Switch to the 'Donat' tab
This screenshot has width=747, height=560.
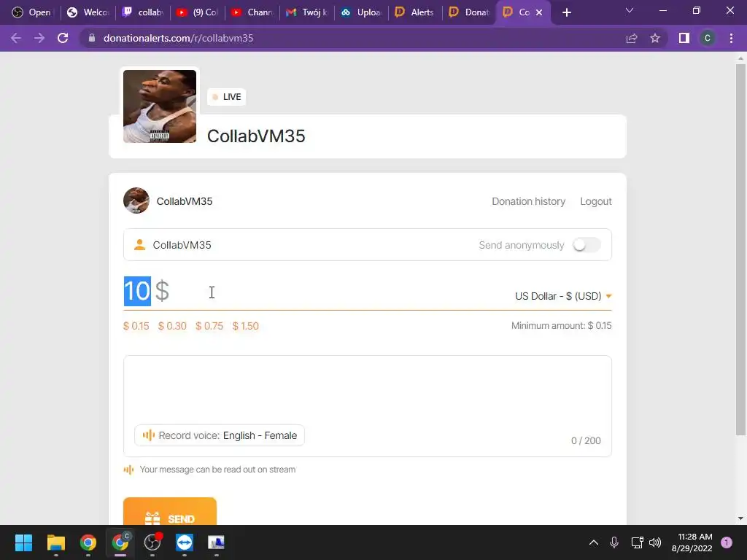point(470,12)
